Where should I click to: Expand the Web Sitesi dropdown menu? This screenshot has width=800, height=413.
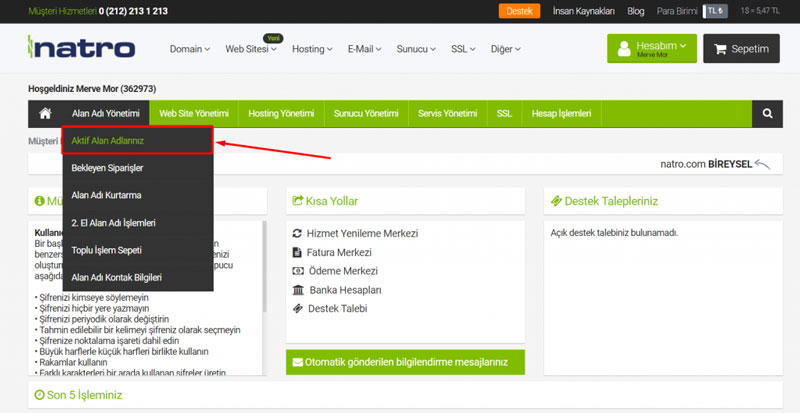pos(251,49)
